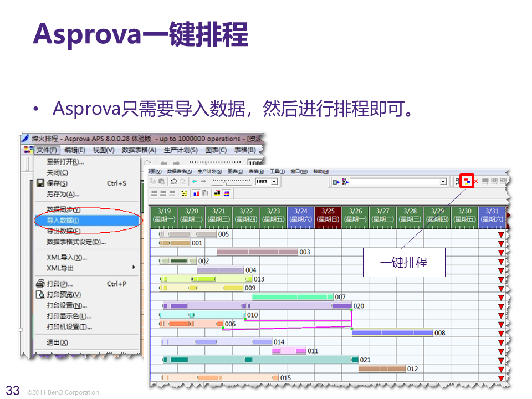Open 工具(T) menu in Gantt window
This screenshot has width=532, height=399.
(x=277, y=171)
